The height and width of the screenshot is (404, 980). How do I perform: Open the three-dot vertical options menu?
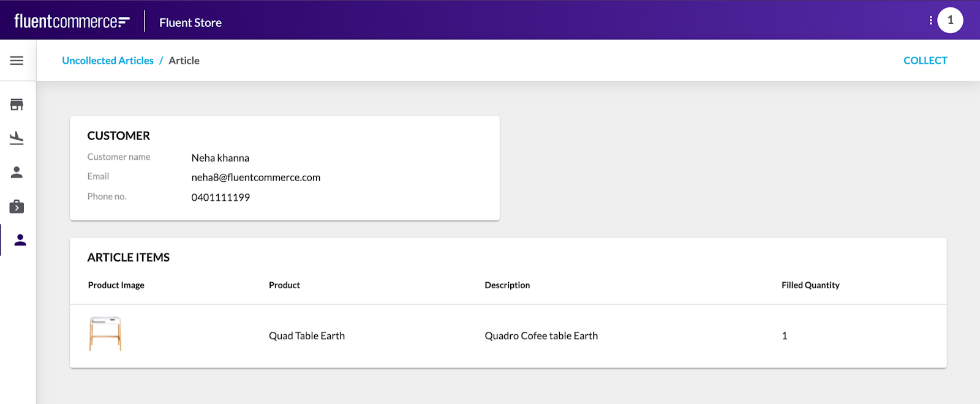click(x=930, y=20)
